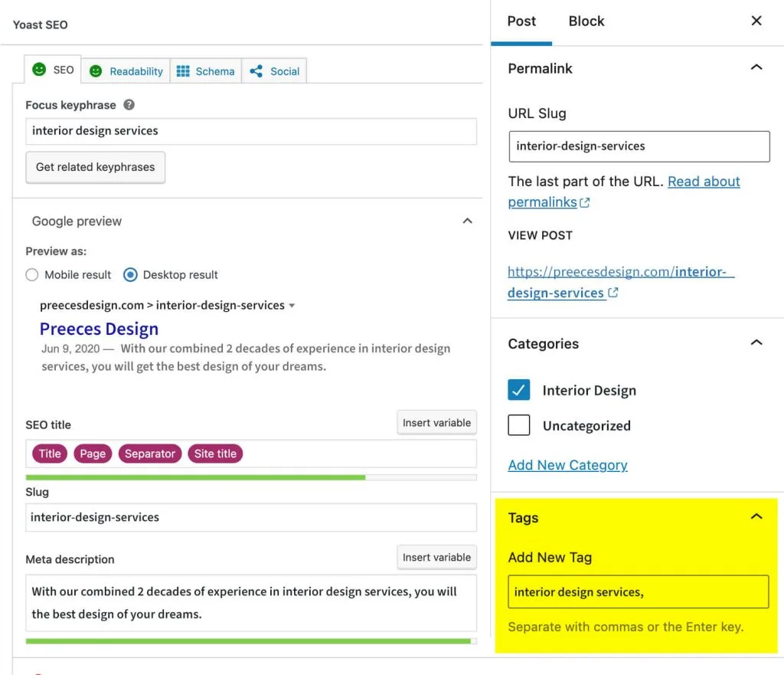
Task: Select Mobile result radio button
Action: pos(32,275)
